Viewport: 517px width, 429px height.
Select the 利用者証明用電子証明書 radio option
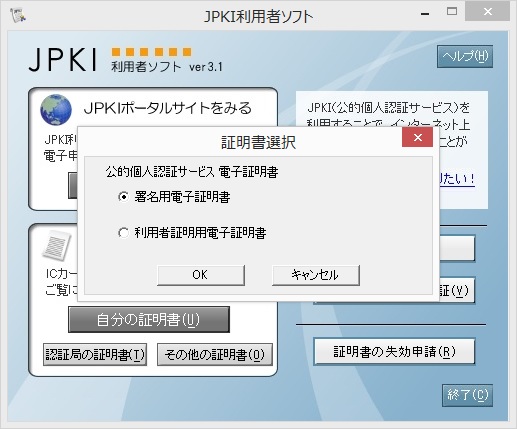124,233
